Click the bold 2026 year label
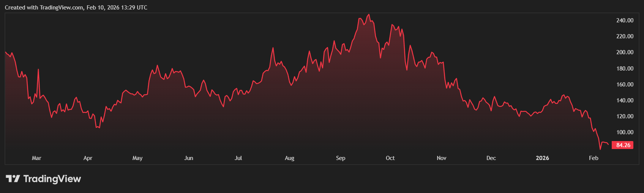Image resolution: width=644 pixels, height=193 pixels. [x=542, y=158]
